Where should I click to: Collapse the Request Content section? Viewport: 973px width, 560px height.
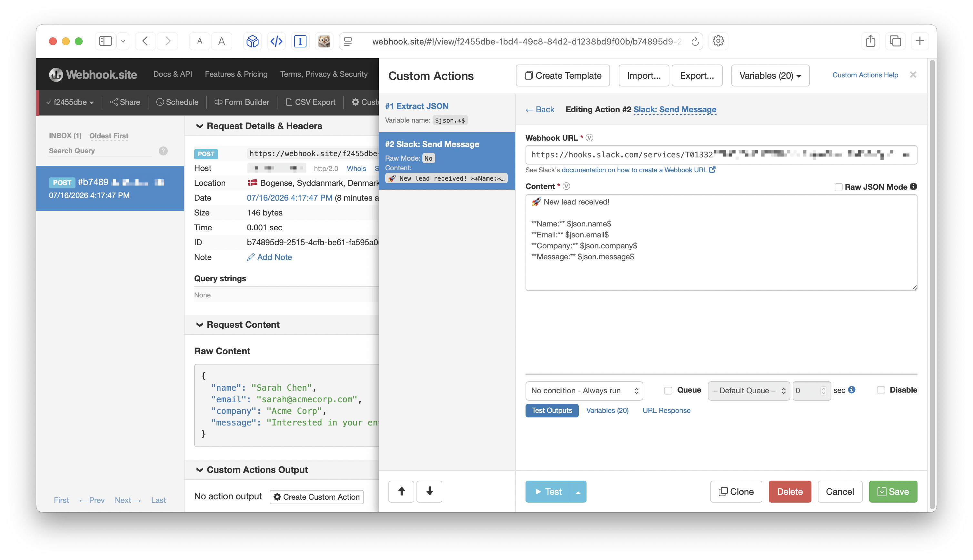tap(199, 325)
